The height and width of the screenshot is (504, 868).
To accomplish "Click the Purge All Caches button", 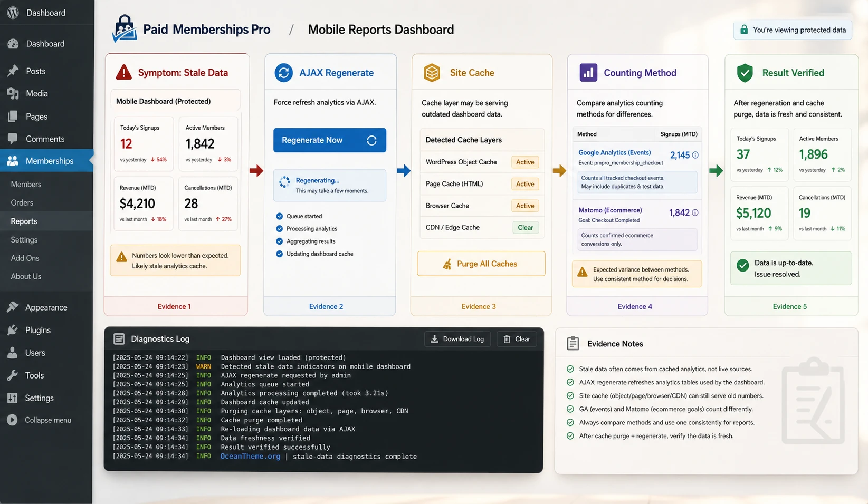I will point(481,264).
